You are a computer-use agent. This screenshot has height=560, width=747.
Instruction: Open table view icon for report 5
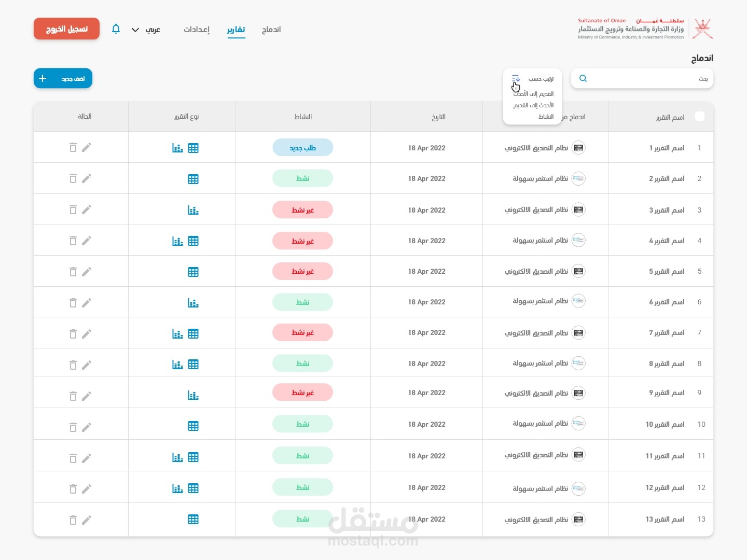tap(193, 272)
